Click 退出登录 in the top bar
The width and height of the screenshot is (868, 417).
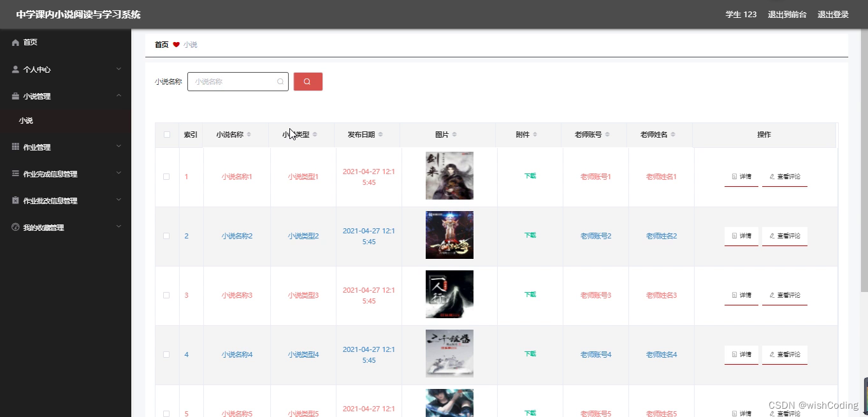pos(833,15)
